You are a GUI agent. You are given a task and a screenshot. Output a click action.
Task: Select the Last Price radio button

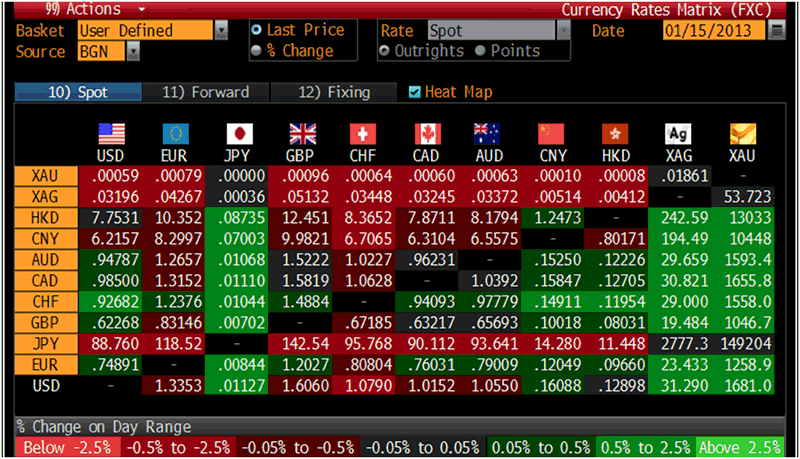pyautogui.click(x=257, y=31)
